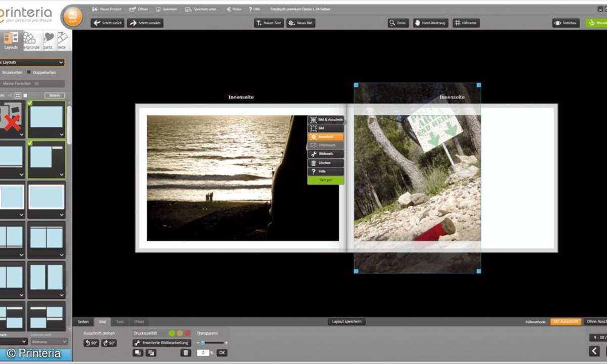
Task: Go to the previous page spread
Action: (x=594, y=351)
